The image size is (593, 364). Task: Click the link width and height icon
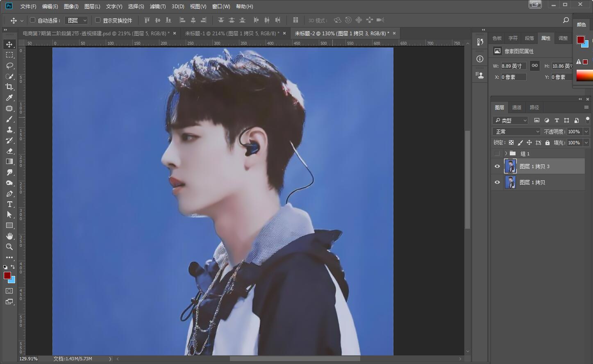[534, 66]
